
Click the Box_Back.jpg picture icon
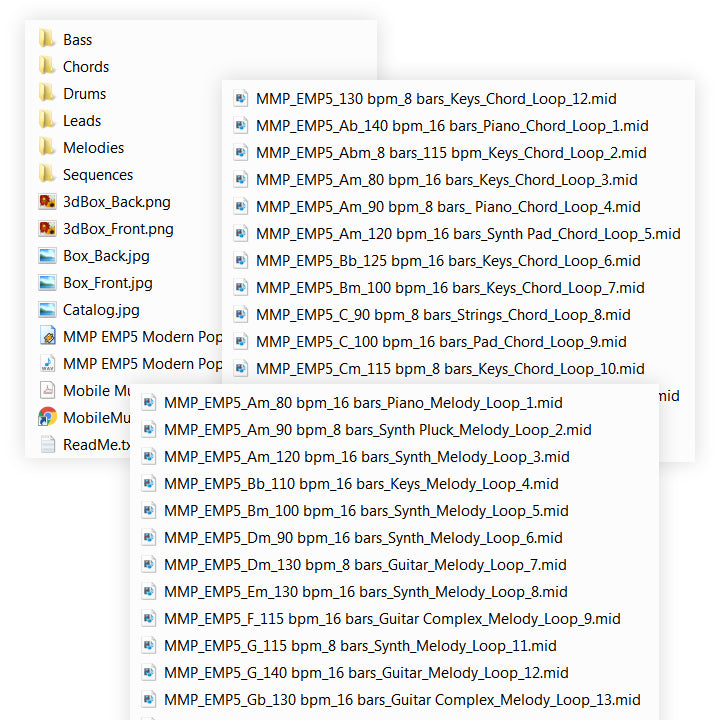tap(47, 256)
